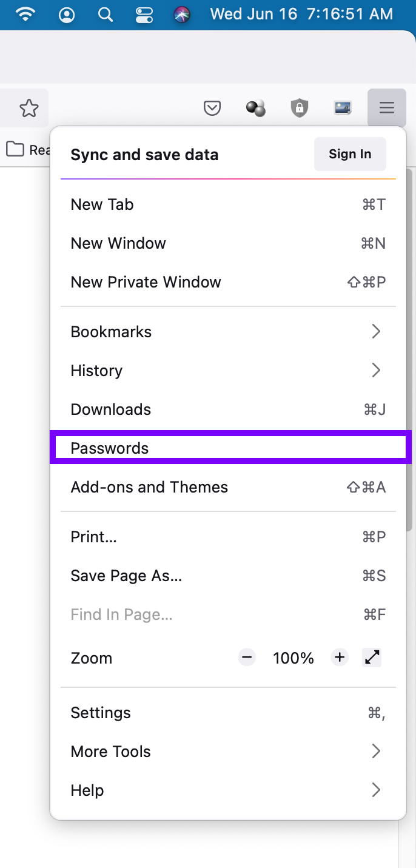Click the picture extension icon in toolbar
416x868 pixels.
[343, 109]
